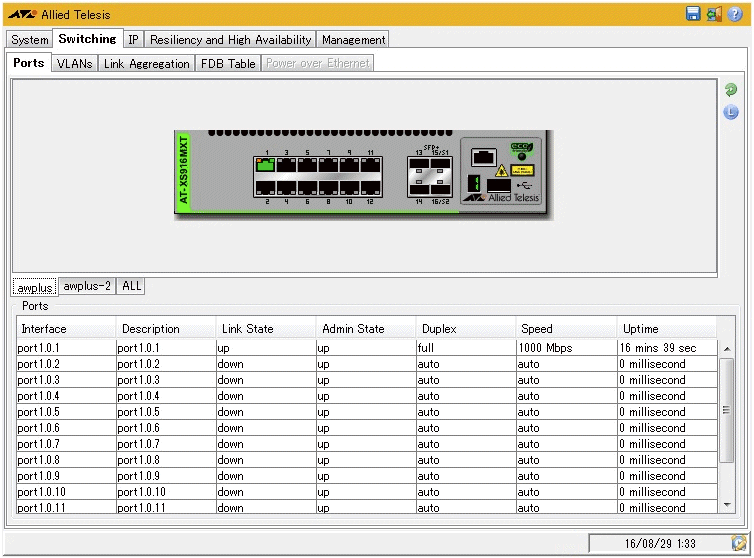
Task: Open the IP tab
Action: [133, 40]
